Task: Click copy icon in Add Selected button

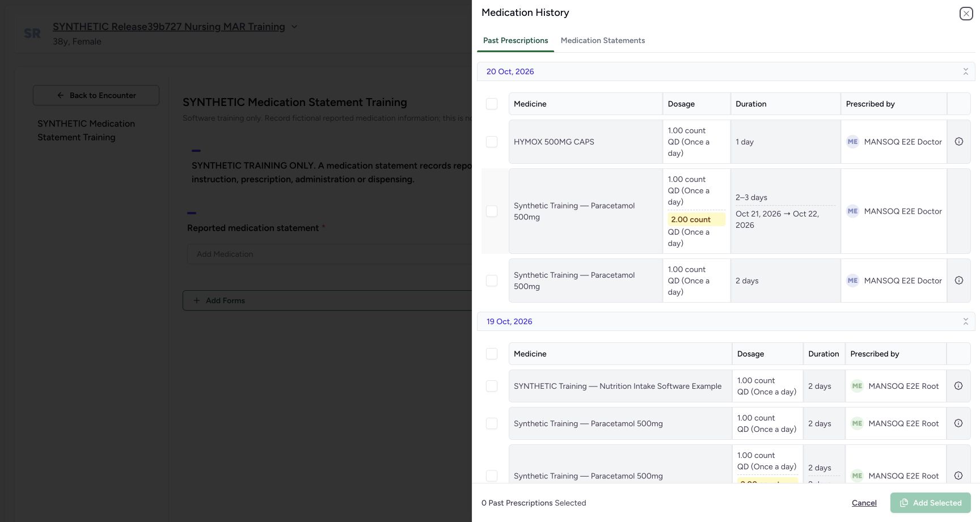Action: coord(904,503)
